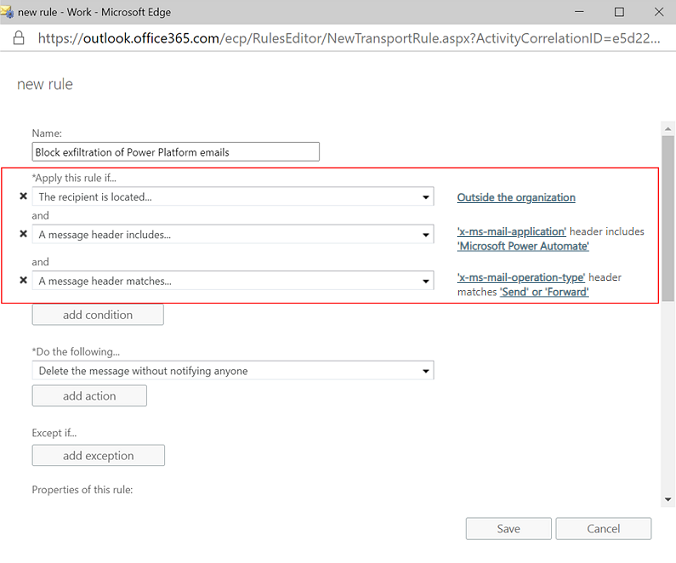The height and width of the screenshot is (563, 676).
Task: Remove the message header matches condition
Action: [23, 281]
